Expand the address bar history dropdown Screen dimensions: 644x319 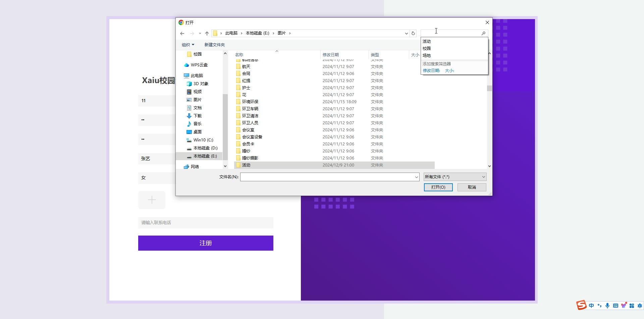click(x=406, y=34)
